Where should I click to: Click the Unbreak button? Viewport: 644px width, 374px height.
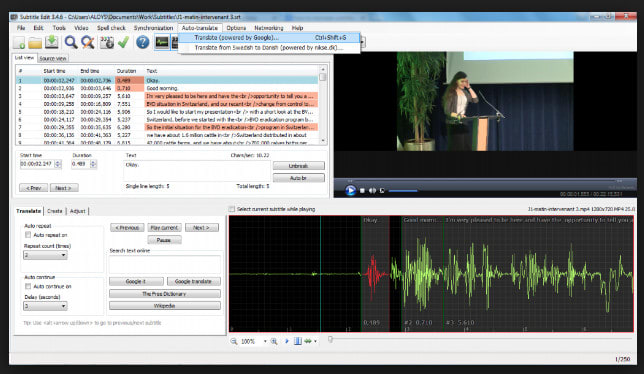pos(299,166)
